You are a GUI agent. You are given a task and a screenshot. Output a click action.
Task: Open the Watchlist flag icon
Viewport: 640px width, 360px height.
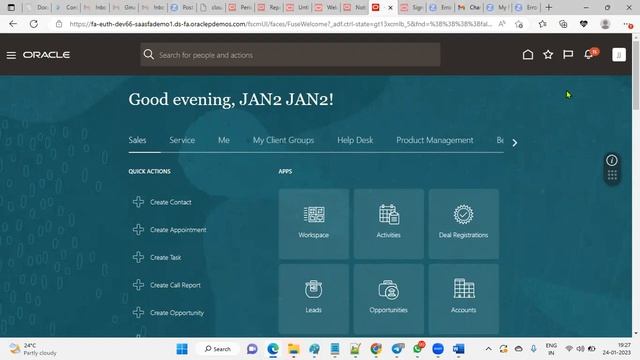coord(568,54)
